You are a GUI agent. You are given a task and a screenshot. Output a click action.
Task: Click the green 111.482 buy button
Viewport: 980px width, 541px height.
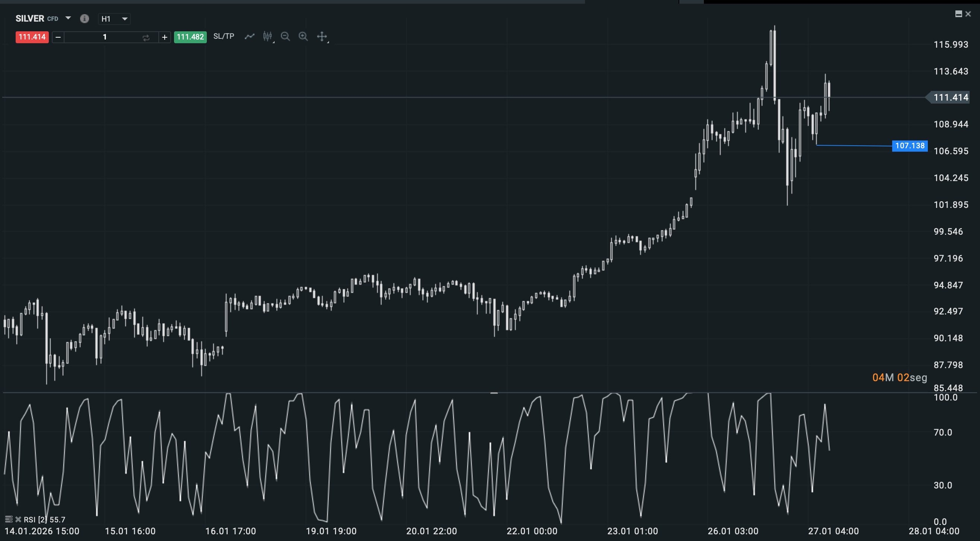190,37
